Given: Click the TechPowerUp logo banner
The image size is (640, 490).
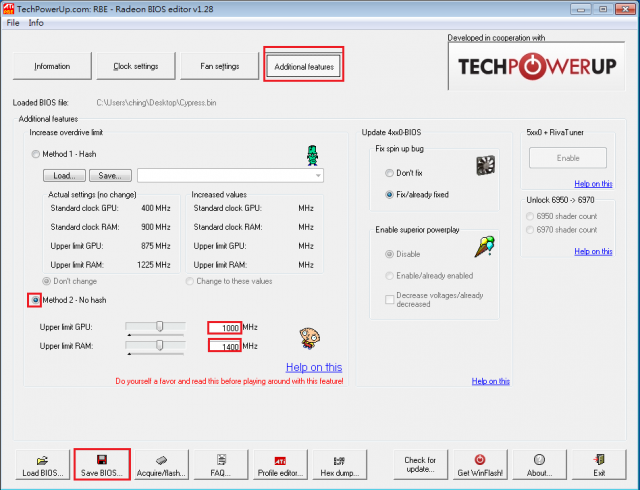Looking at the screenshot, I should point(536,66).
